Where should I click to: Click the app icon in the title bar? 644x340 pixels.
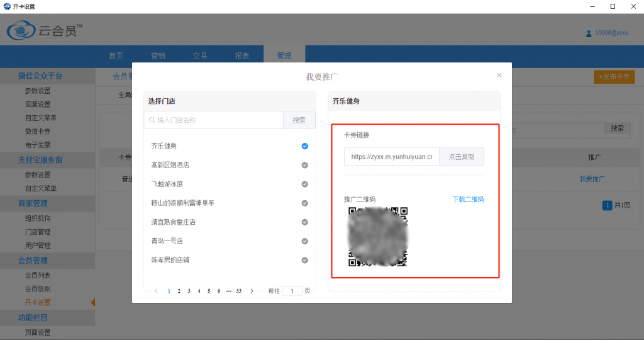pyautogui.click(x=6, y=6)
